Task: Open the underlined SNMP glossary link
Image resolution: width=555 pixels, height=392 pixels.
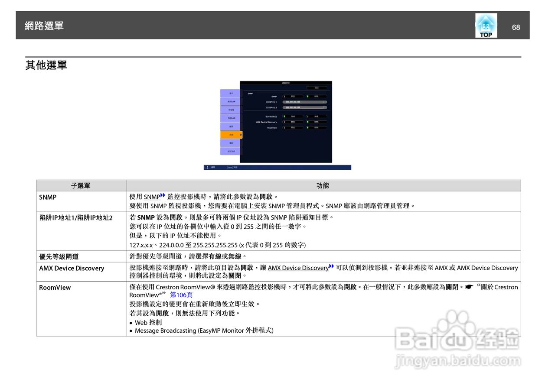Action: 152,197
